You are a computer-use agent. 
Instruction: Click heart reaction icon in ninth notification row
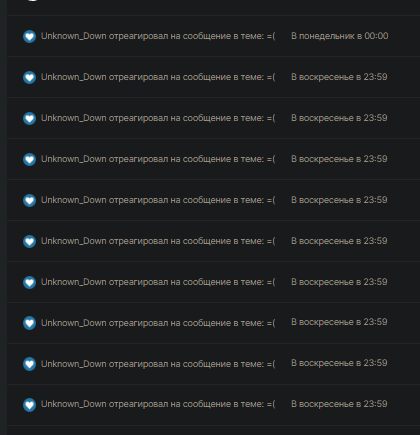point(29,364)
